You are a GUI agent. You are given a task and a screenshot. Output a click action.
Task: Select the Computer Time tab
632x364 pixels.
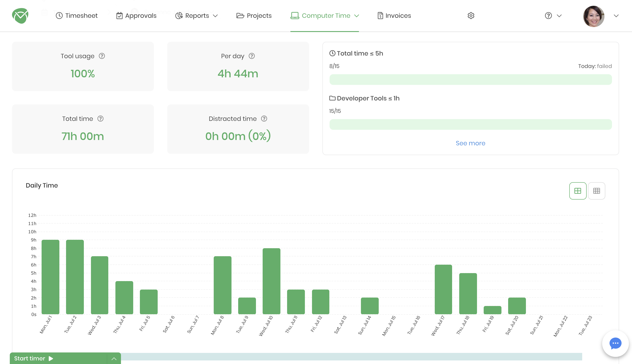[326, 16]
